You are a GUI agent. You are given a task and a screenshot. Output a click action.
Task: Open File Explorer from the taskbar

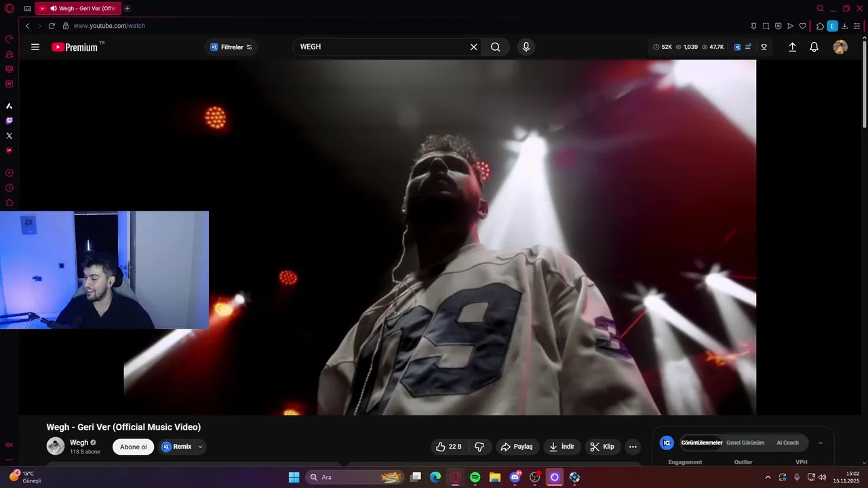(495, 477)
